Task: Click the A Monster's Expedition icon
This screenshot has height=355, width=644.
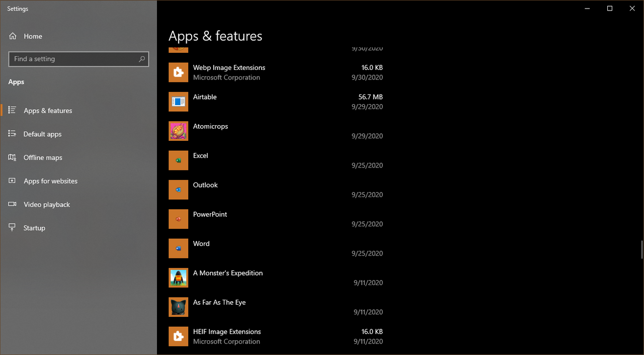Action: click(x=178, y=278)
